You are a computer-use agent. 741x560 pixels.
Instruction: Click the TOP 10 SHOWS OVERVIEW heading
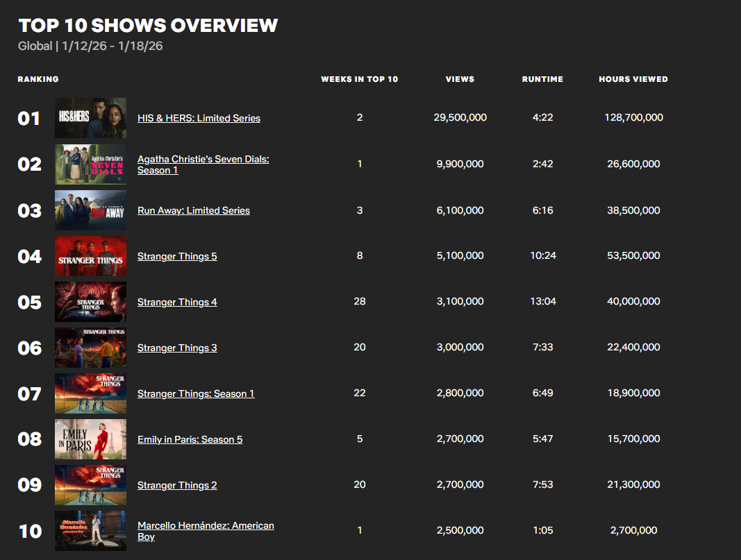coord(148,26)
